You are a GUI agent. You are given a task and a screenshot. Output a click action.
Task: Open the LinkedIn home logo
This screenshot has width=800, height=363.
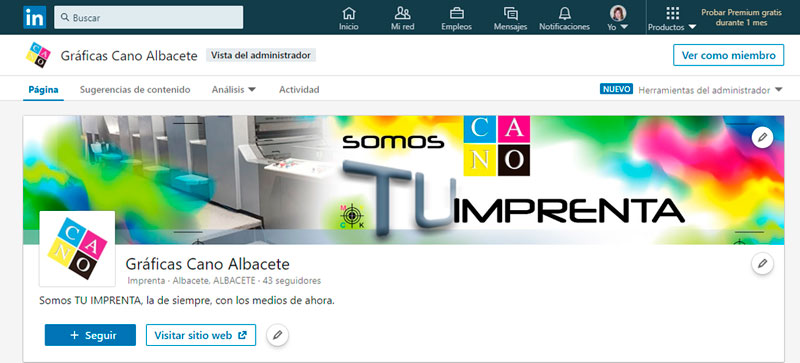click(x=34, y=17)
